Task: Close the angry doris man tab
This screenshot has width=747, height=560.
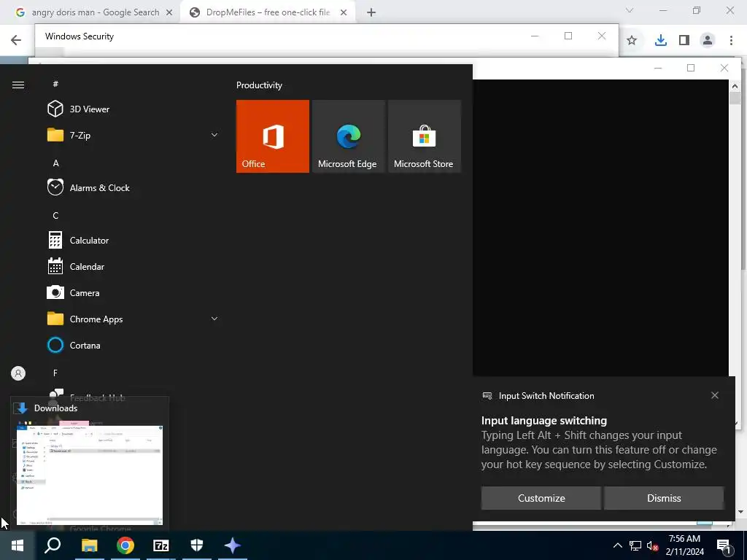Action: (x=169, y=12)
